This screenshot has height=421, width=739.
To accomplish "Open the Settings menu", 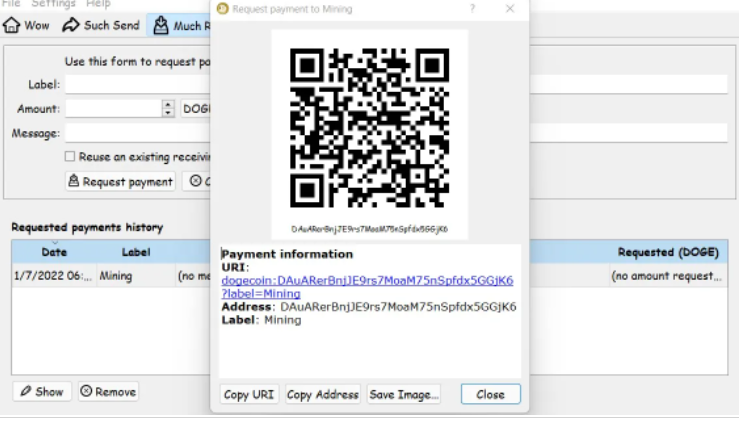I will 53,4.
